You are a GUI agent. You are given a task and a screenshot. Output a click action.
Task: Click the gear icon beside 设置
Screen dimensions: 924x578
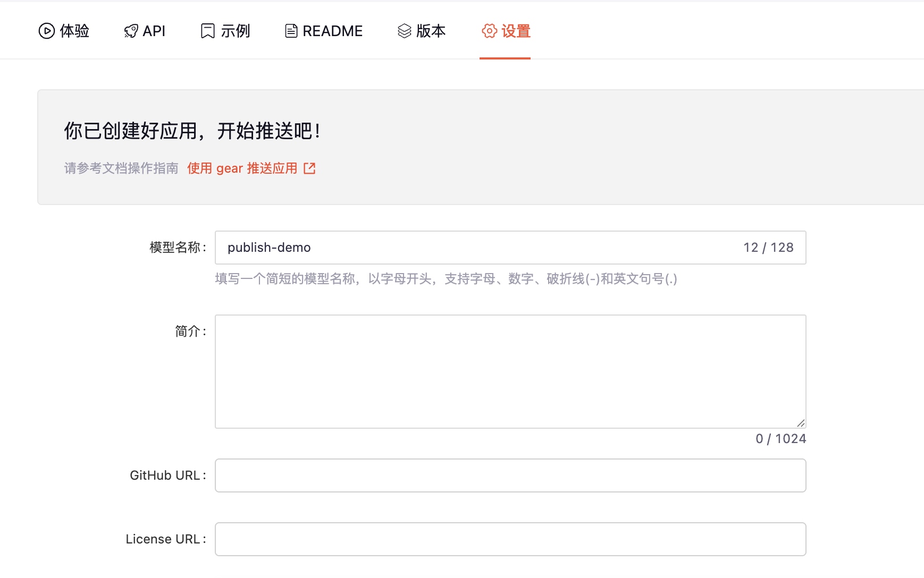(489, 31)
